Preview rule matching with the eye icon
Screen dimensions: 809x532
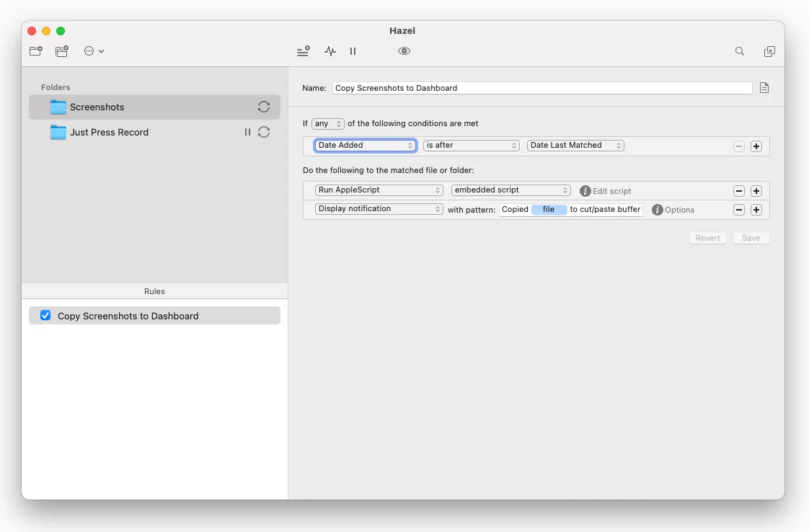tap(404, 51)
